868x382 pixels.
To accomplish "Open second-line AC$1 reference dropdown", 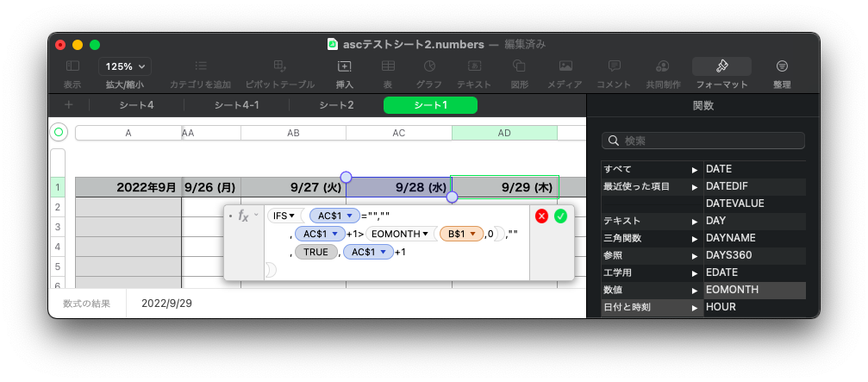I will tap(335, 235).
